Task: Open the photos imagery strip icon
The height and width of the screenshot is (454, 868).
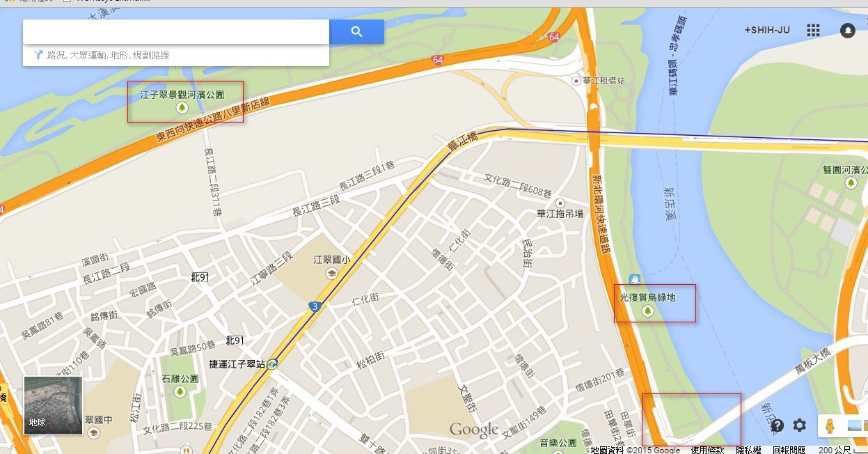Action: click(x=856, y=425)
